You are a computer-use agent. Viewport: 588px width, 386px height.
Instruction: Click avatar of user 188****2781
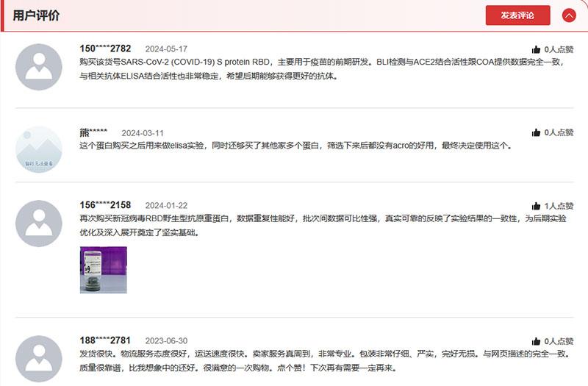point(39,359)
